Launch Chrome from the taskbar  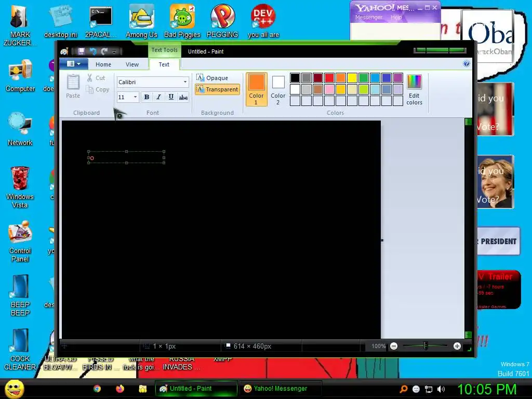[x=97, y=389]
